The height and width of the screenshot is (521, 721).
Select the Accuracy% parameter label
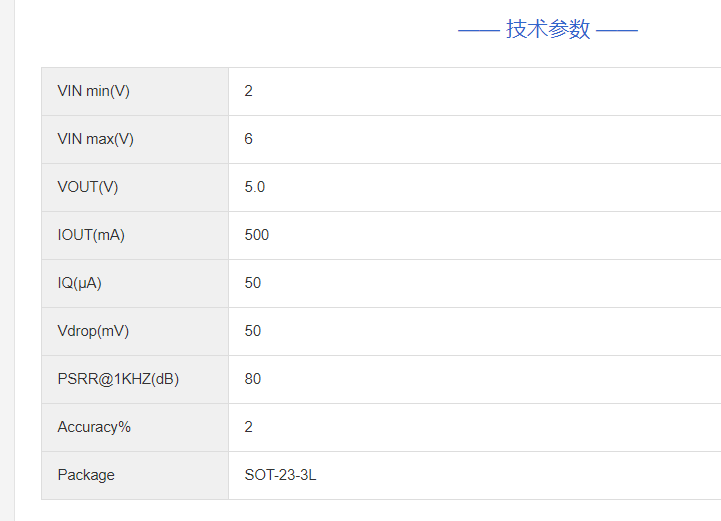94,427
